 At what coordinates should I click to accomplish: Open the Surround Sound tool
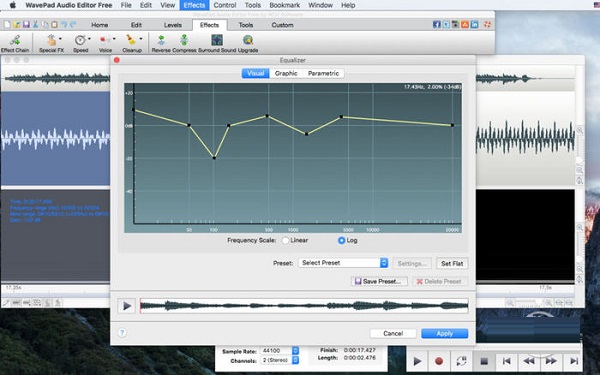pos(217,40)
